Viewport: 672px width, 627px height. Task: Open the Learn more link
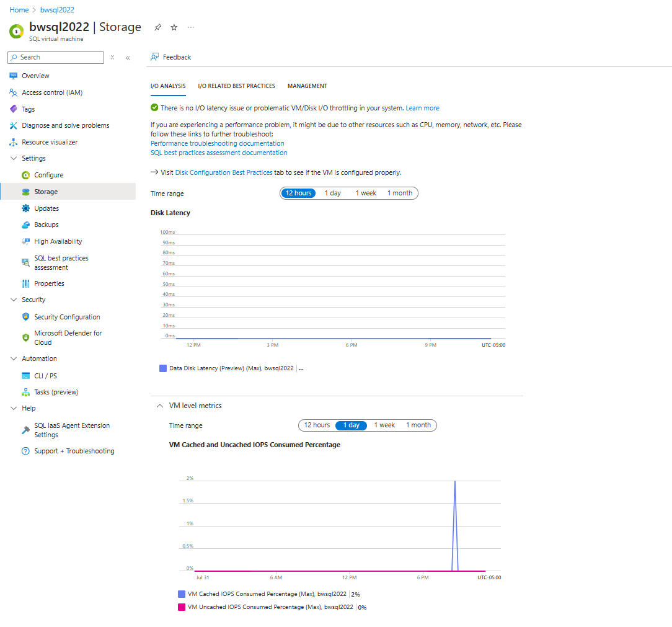[423, 108]
